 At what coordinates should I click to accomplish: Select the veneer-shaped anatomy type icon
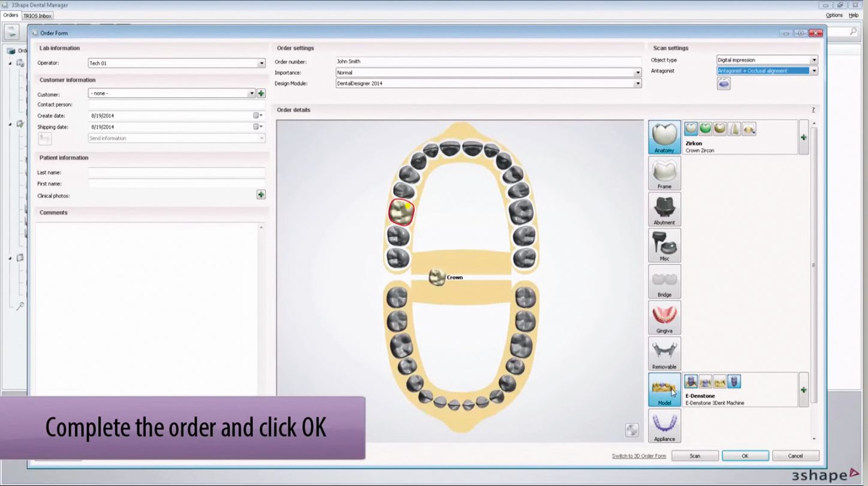pyautogui.click(x=734, y=128)
